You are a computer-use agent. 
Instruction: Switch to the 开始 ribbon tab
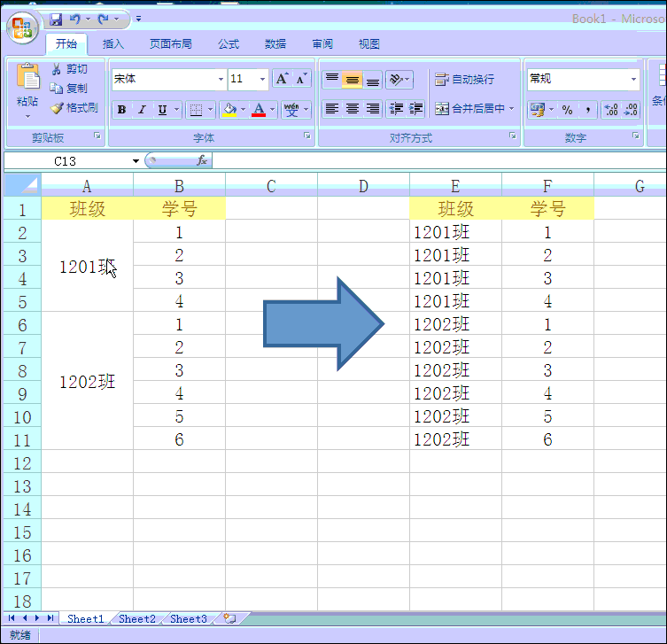click(66, 43)
